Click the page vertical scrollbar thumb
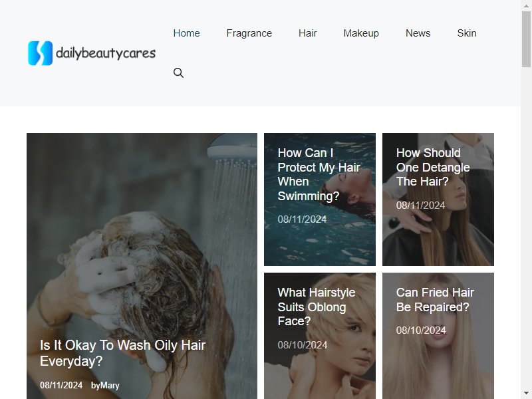Screen dimensions: 532x399 pyautogui.click(x=526, y=39)
